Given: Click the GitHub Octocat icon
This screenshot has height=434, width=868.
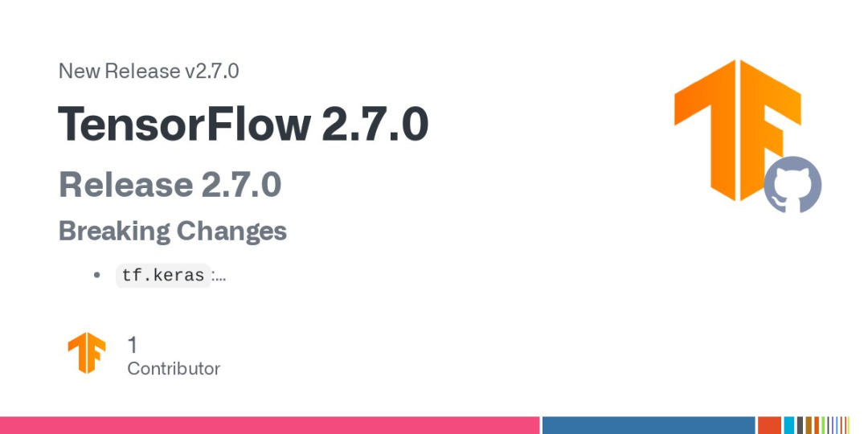Looking at the screenshot, I should pyautogui.click(x=792, y=185).
